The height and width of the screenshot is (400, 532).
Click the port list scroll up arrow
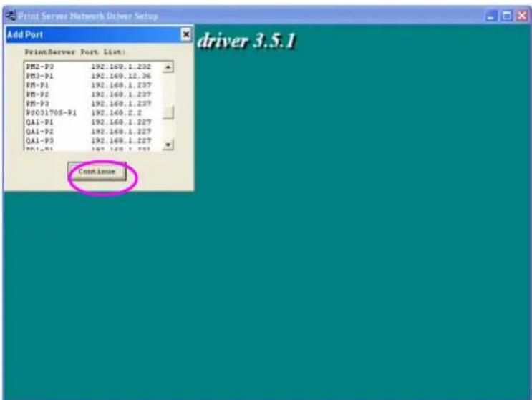[x=168, y=67]
